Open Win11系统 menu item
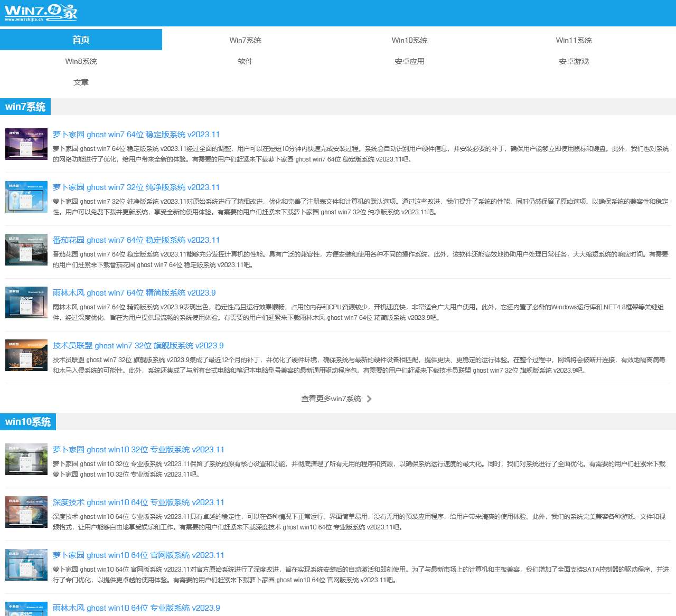Viewport: 676px width, 616px height. (x=574, y=40)
